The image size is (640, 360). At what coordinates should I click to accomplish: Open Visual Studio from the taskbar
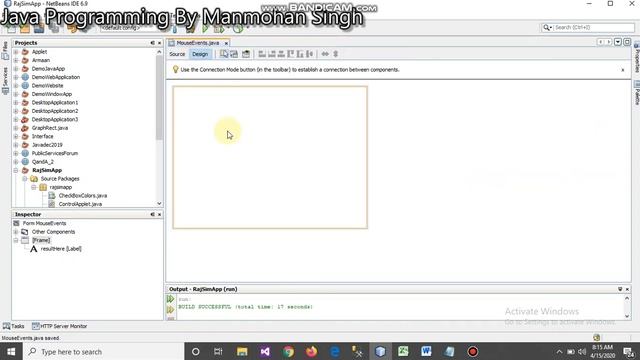(x=265, y=351)
